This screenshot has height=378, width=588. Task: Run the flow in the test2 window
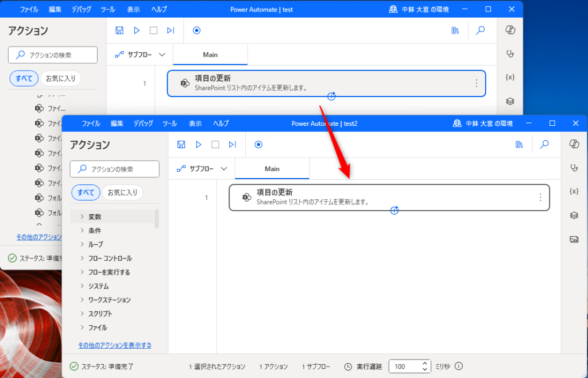[x=198, y=144]
